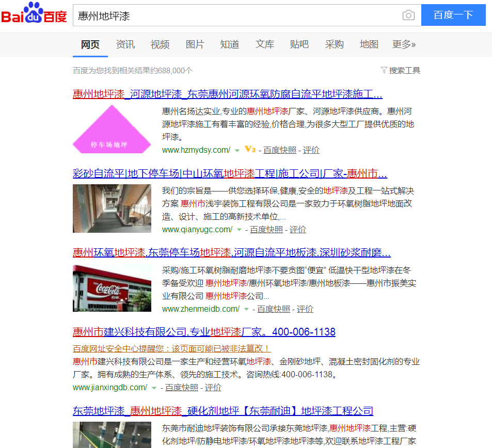Switch to the 资讯 tab
The image size is (492, 448).
[x=125, y=44]
